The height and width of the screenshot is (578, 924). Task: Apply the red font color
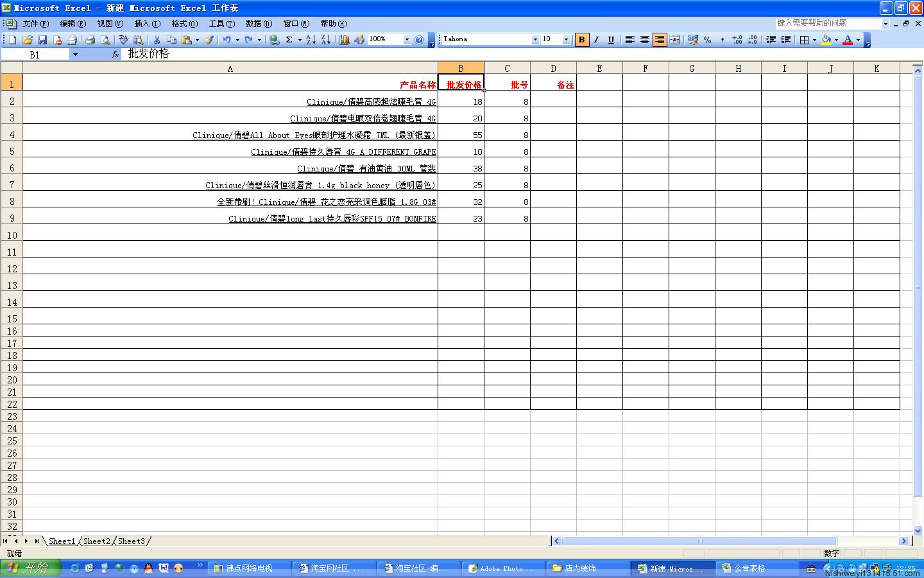[x=848, y=40]
